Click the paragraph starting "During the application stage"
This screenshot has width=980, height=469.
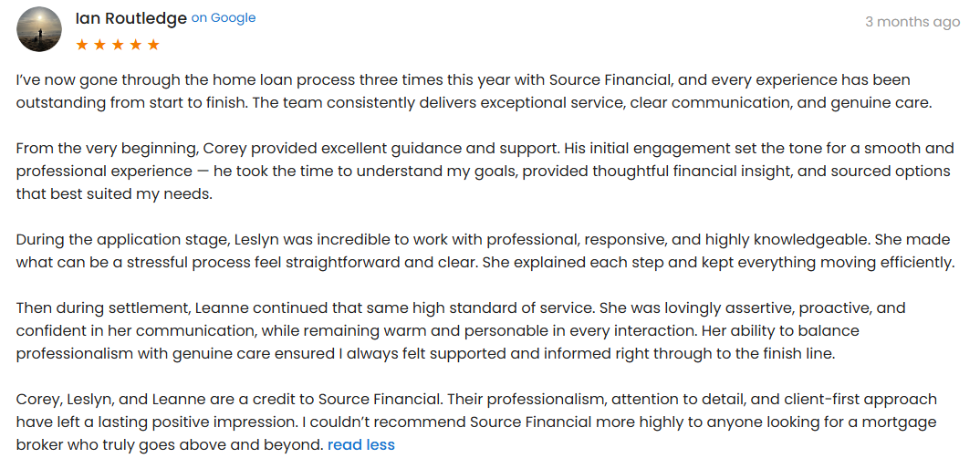456,251
